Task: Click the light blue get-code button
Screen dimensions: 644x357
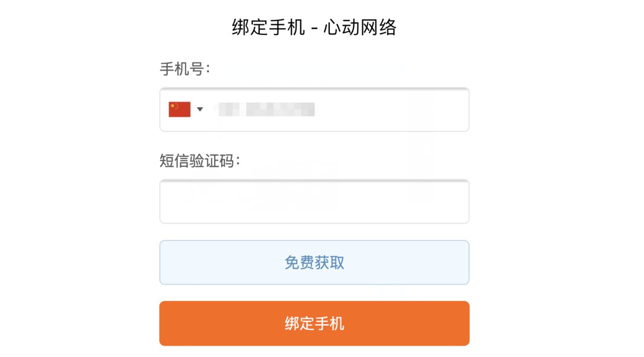Action: point(314,262)
